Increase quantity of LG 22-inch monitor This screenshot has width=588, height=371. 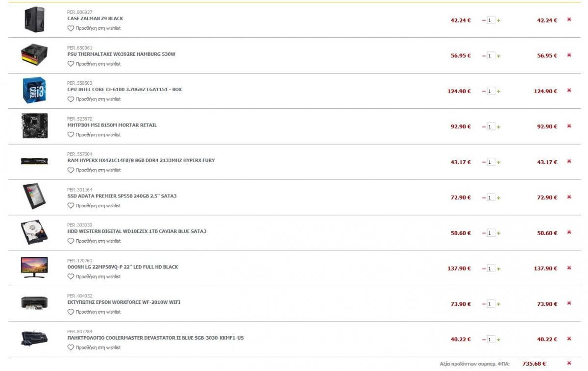click(x=499, y=269)
